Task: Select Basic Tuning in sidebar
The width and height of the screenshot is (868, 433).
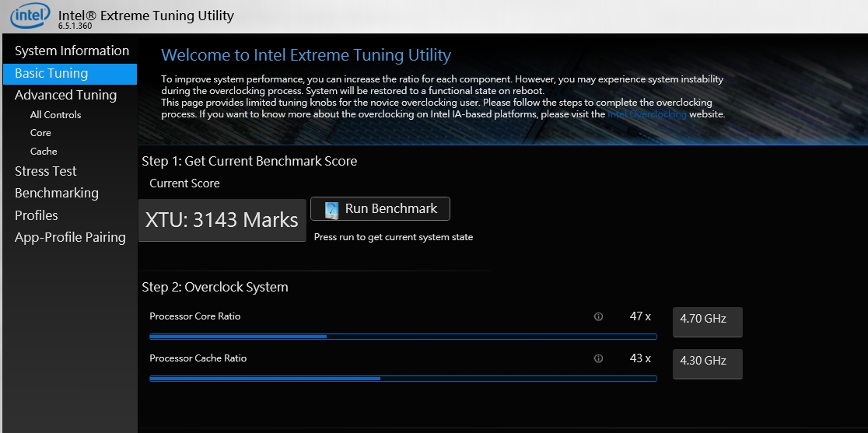Action: click(70, 74)
